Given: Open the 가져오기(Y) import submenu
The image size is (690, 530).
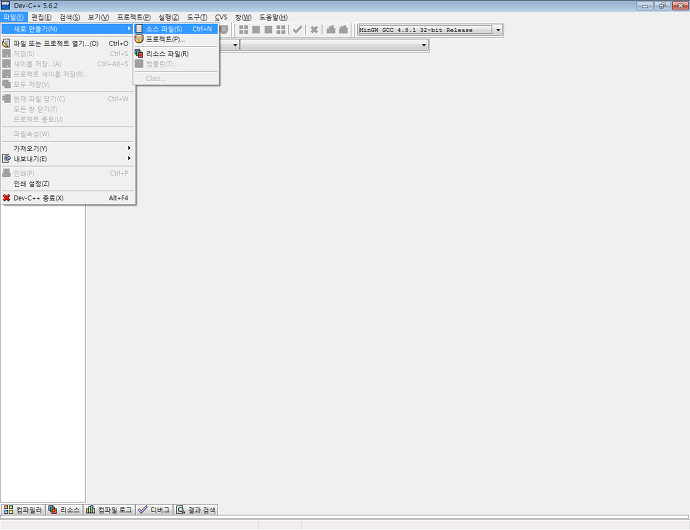Looking at the screenshot, I should 68,148.
